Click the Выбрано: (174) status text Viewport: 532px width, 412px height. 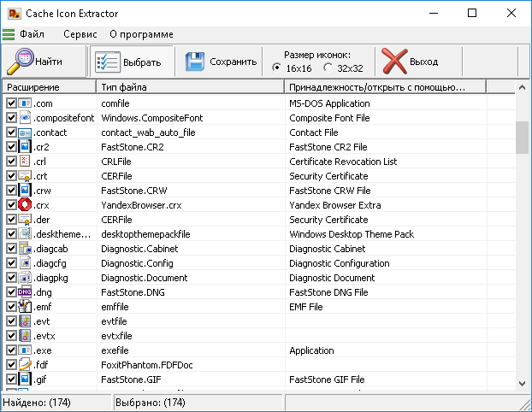[x=151, y=403]
